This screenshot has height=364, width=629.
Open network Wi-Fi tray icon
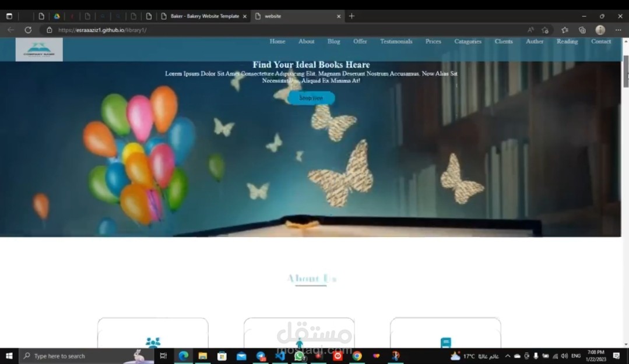tap(555, 356)
